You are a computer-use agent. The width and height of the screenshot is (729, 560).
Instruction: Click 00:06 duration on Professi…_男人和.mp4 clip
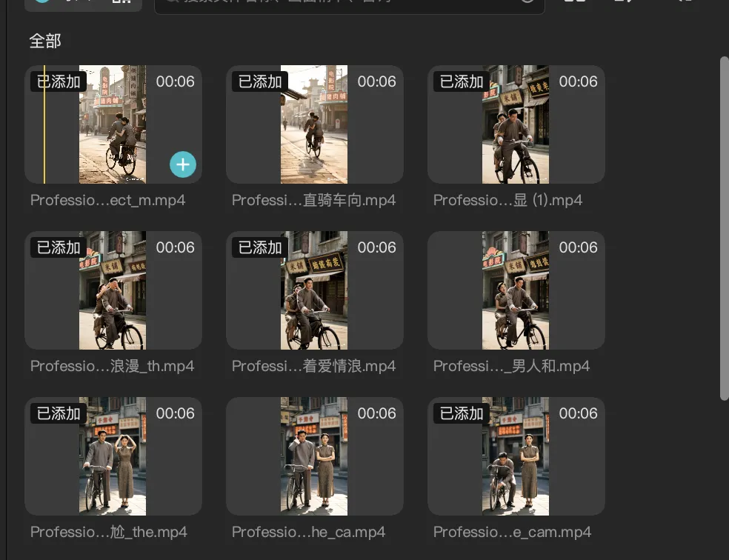[x=578, y=247]
